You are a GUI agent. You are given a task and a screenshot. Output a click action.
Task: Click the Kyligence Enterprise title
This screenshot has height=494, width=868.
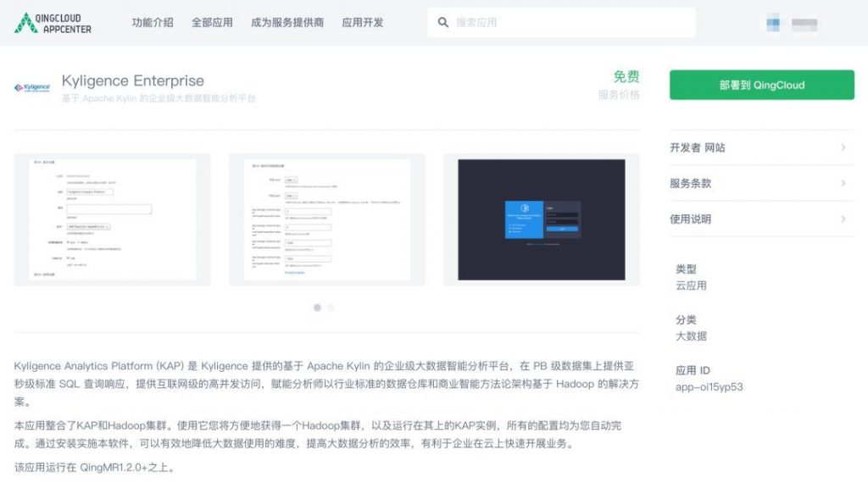click(133, 81)
